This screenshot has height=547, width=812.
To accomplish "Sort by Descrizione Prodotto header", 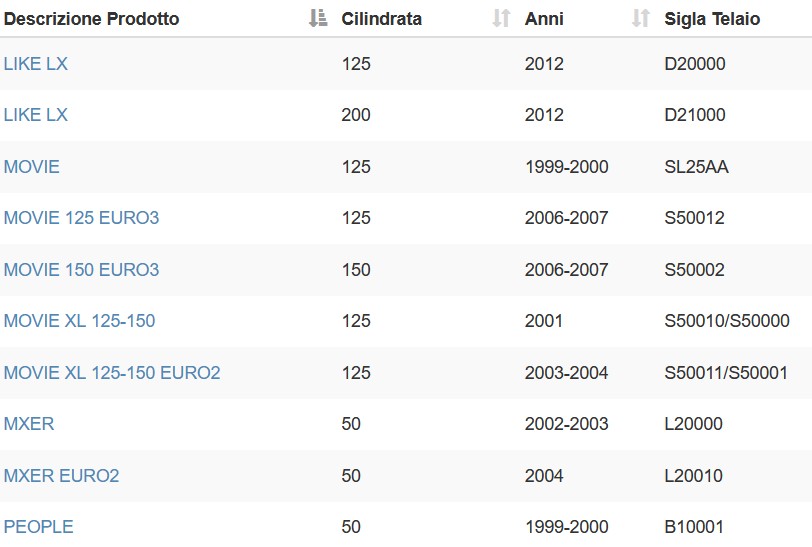I will pos(92,19).
